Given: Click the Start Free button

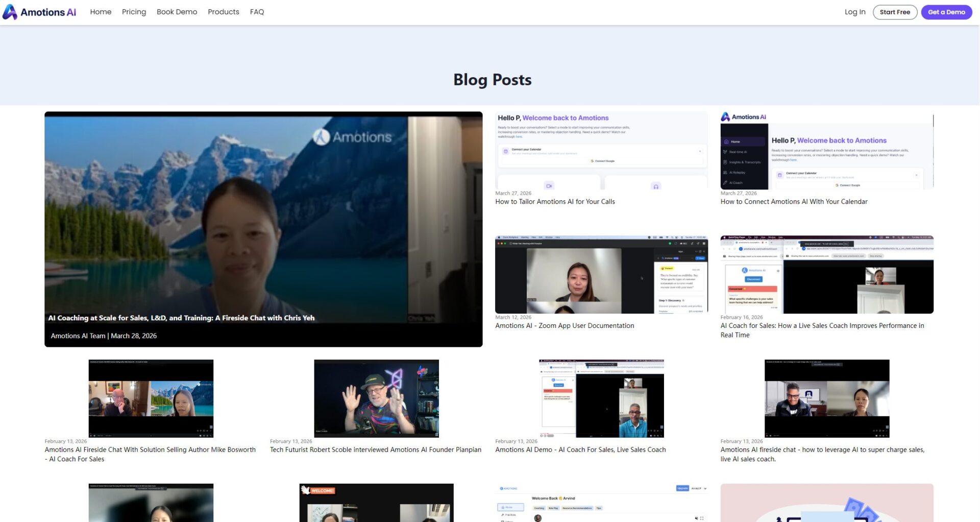Looking at the screenshot, I should point(895,12).
